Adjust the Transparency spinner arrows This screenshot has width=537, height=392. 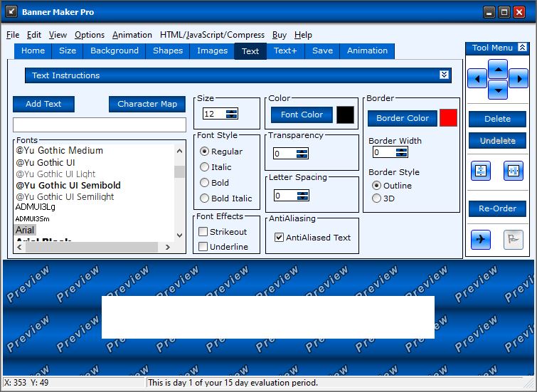[302, 154]
